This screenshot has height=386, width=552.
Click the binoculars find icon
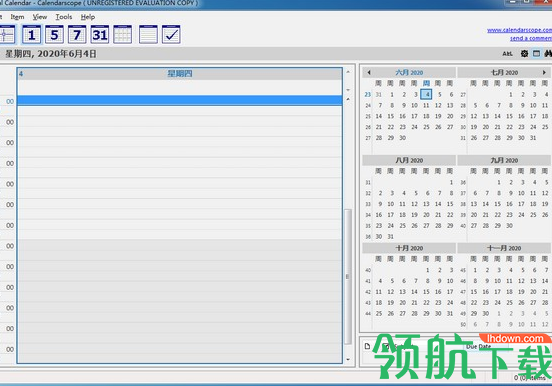(x=548, y=54)
